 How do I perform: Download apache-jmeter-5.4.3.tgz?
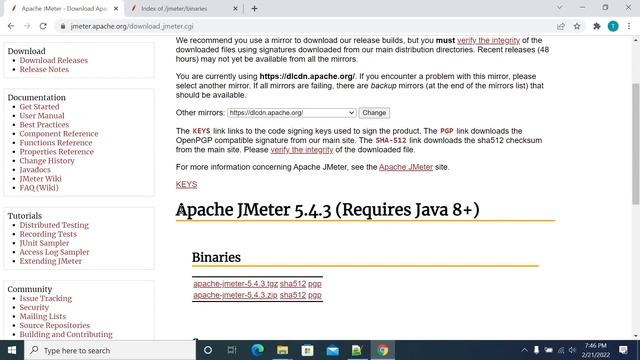coord(236,284)
